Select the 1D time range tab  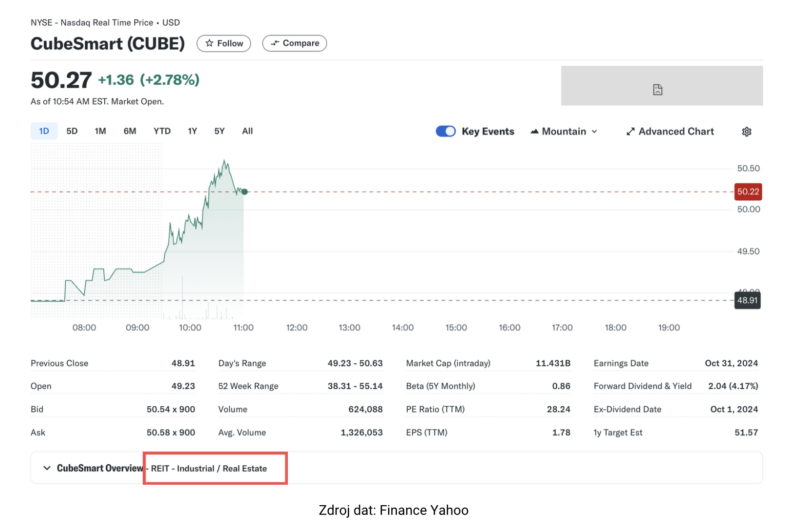(44, 131)
